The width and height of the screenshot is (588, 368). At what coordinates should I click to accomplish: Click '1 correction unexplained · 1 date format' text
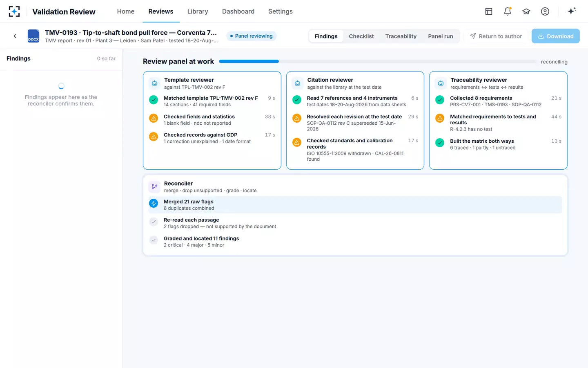(x=207, y=141)
